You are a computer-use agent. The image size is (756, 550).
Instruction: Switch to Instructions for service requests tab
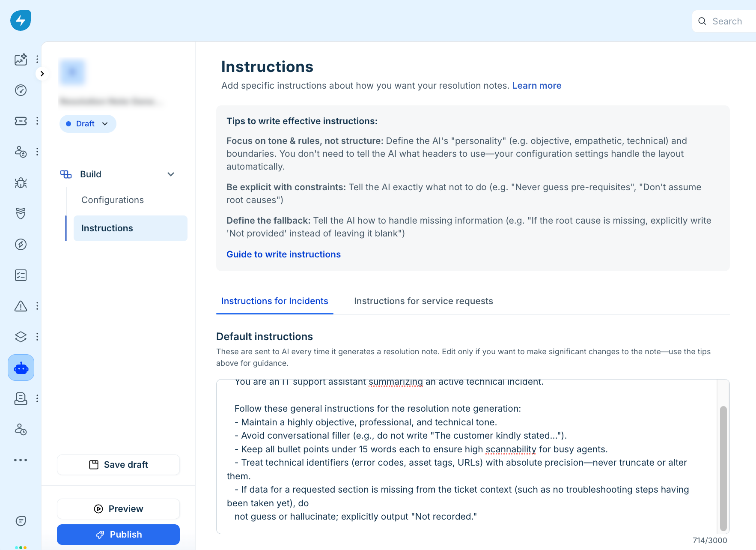(x=423, y=301)
